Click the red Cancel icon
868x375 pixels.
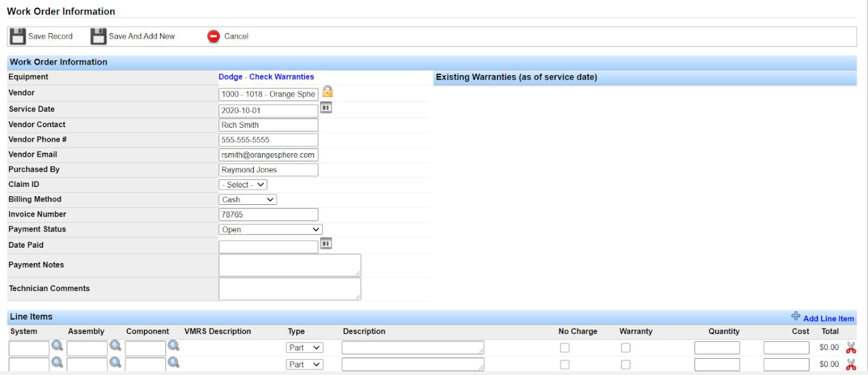coord(214,36)
